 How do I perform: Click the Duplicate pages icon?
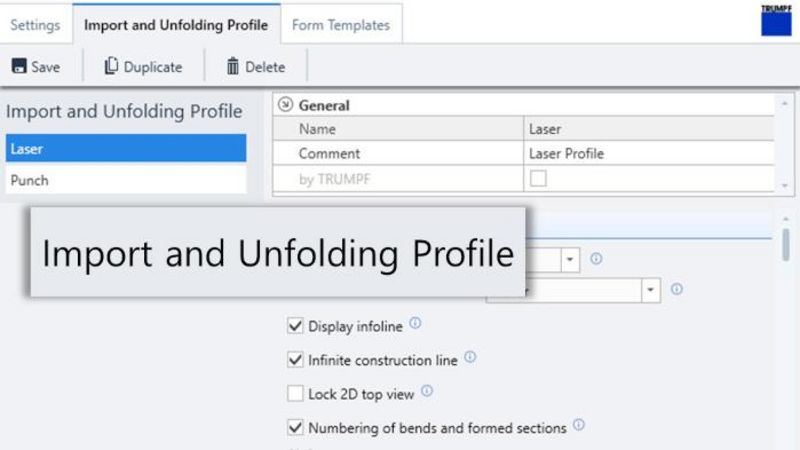pos(112,67)
